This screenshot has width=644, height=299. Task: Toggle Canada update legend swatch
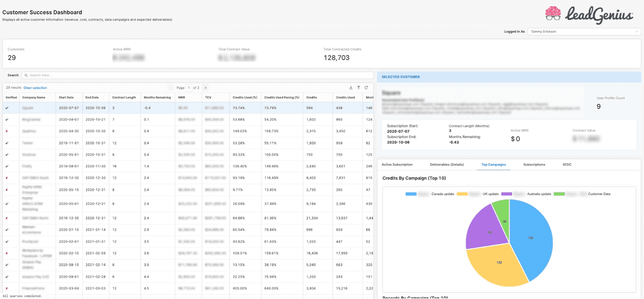point(411,194)
